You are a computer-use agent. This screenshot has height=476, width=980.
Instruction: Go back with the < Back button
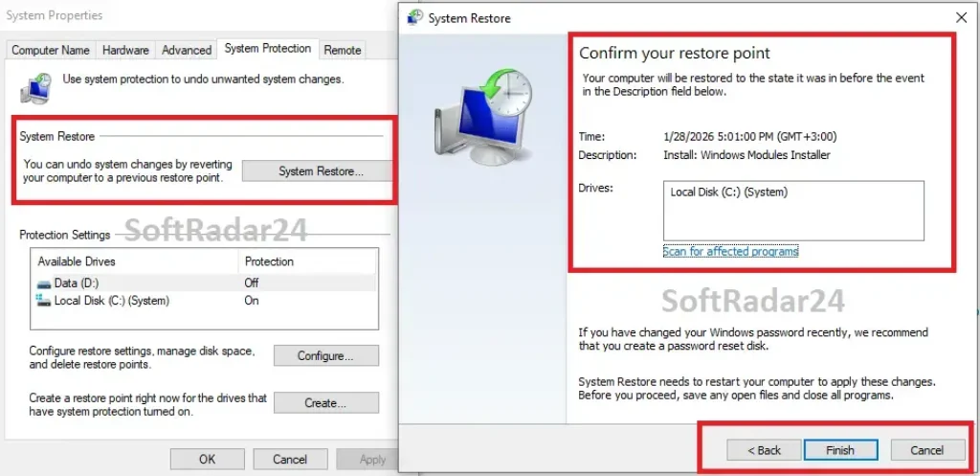[764, 450]
